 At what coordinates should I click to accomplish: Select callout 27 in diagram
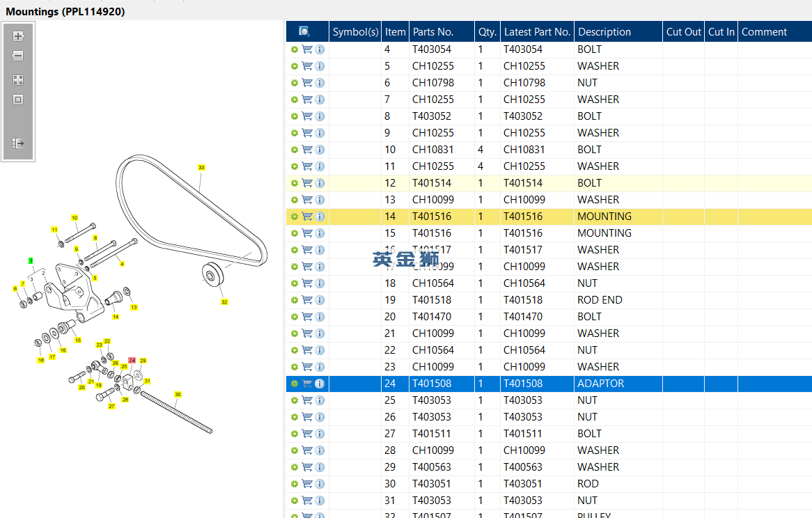111,406
